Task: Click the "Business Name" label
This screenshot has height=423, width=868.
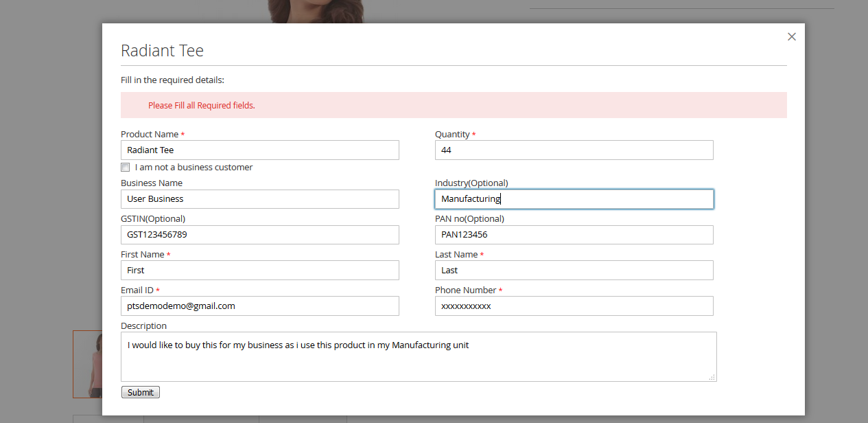Action: (x=152, y=183)
